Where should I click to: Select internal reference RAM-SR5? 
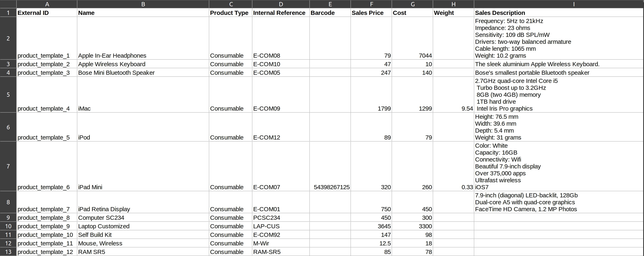point(281,252)
